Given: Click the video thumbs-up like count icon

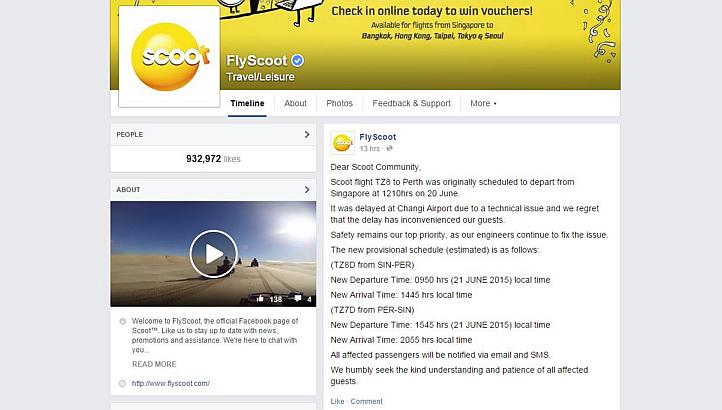Looking at the screenshot, I should [x=260, y=299].
